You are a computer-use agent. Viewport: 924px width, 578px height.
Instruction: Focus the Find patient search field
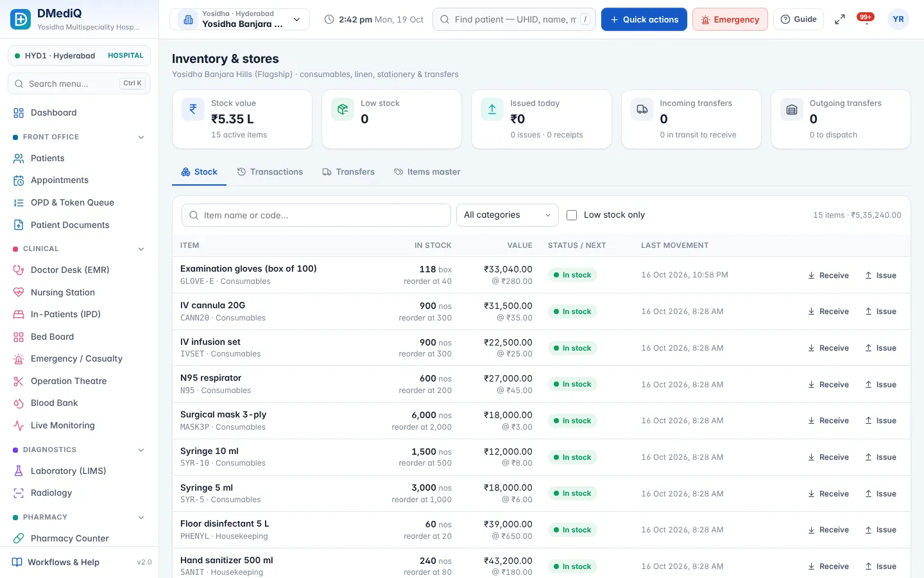515,19
